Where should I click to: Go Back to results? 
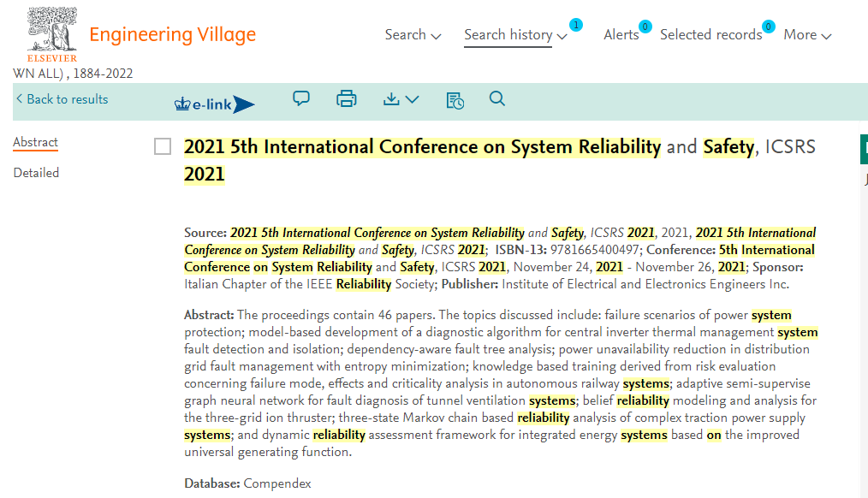tap(62, 99)
